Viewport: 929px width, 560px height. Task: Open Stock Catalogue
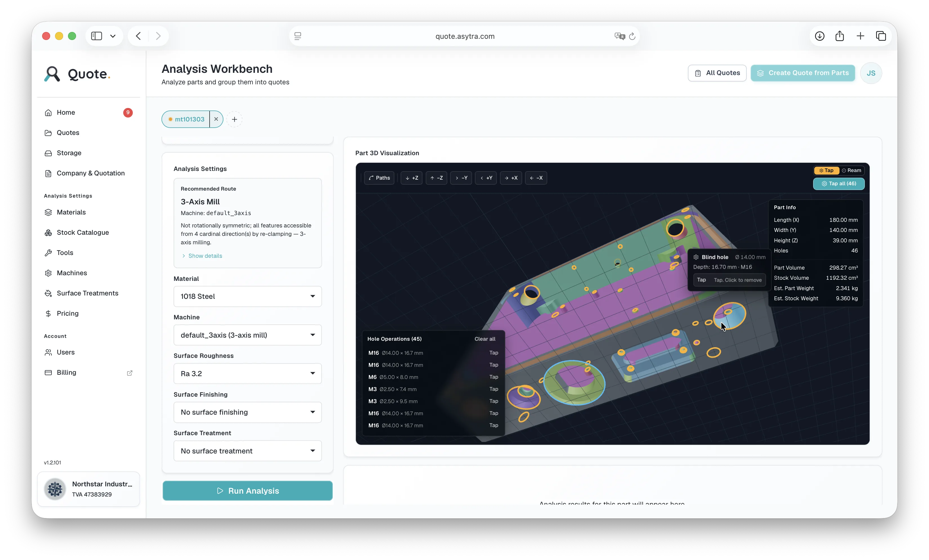[89, 232]
